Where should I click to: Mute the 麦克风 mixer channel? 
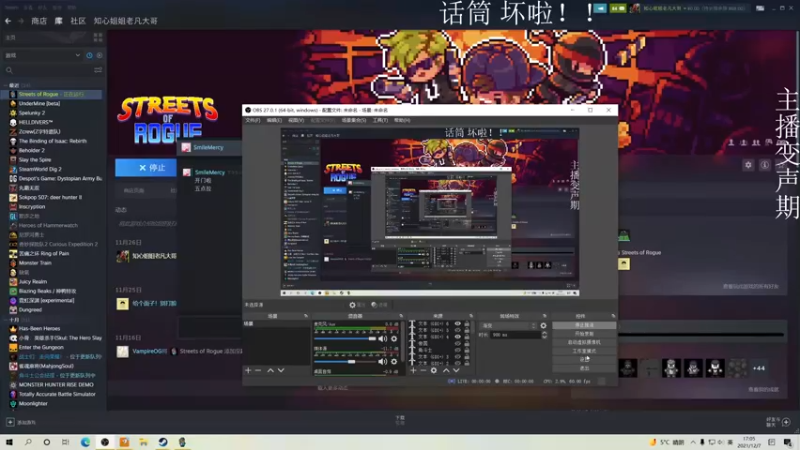(383, 339)
